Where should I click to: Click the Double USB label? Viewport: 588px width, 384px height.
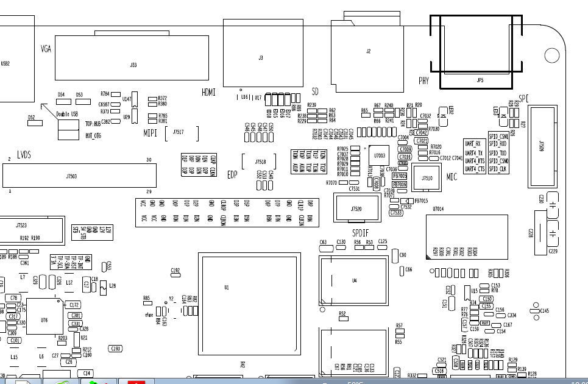(67, 114)
